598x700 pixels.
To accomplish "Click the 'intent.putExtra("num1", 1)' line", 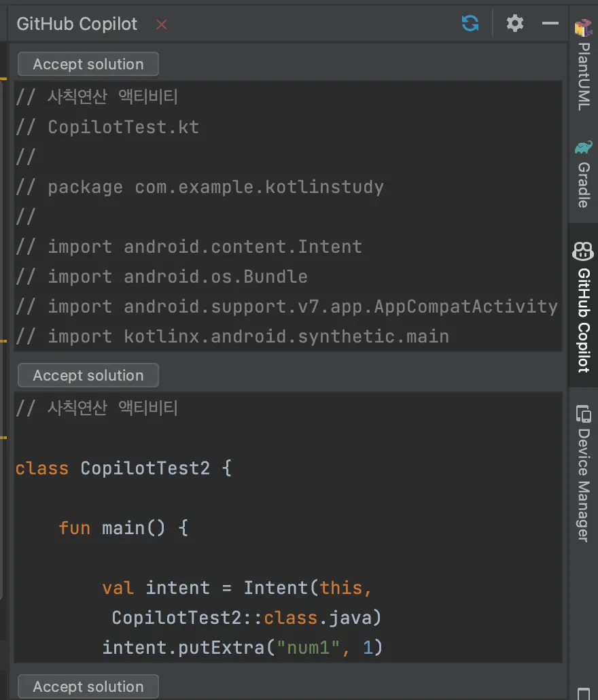I will [x=243, y=647].
